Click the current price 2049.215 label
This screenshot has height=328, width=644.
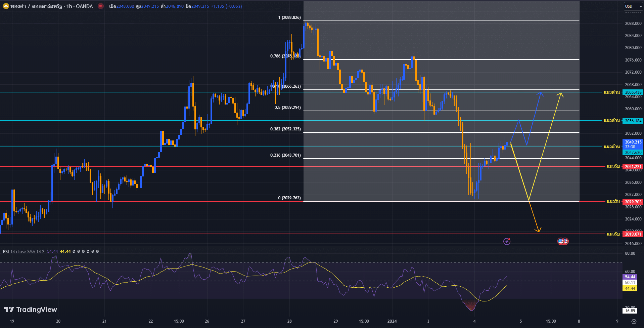(x=633, y=142)
